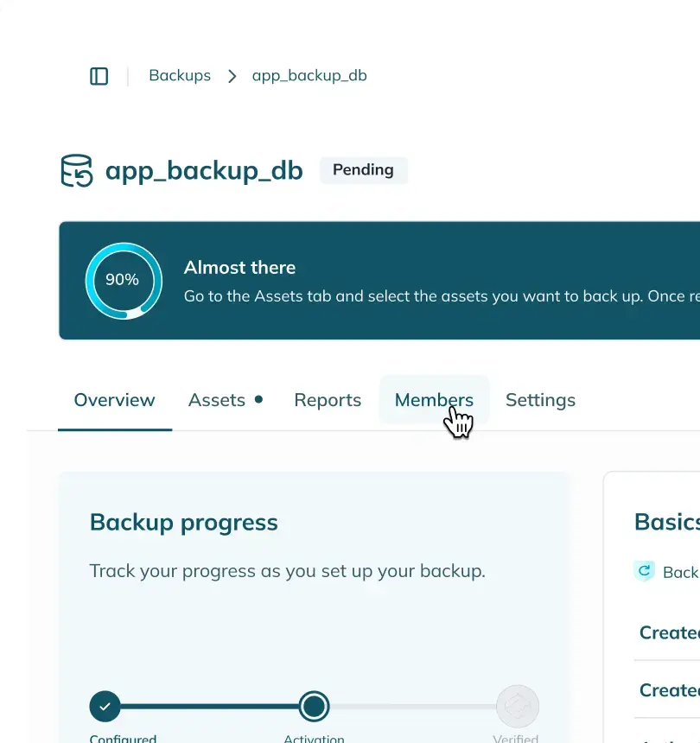This screenshot has width=700, height=743.
Task: Switch to the Assets tab
Action: (x=217, y=400)
